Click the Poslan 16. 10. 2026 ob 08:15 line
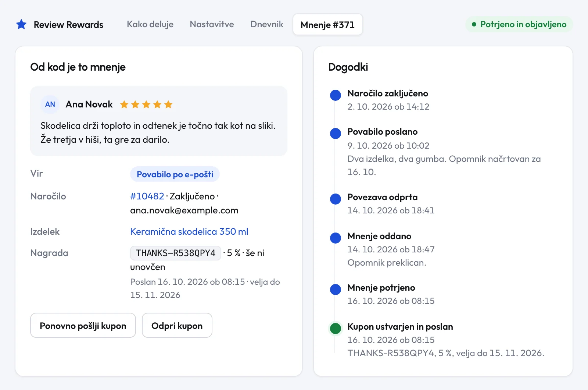The image size is (588, 390). click(205, 288)
